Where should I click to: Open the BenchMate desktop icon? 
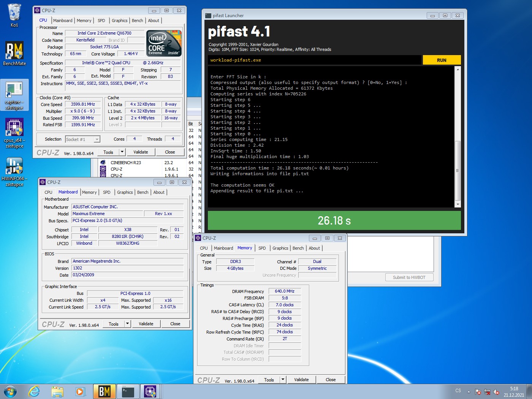tap(14, 54)
